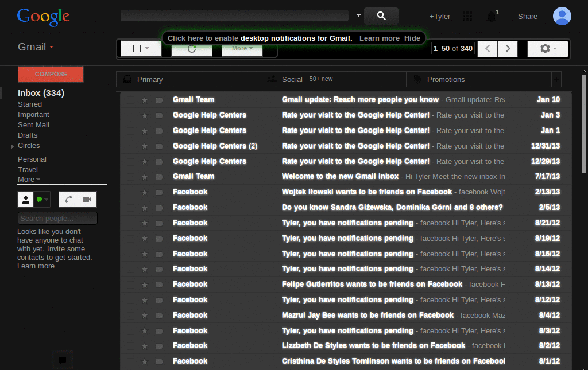Screen dimensions: 588x370
Task: Open the Cristhina De Styles Tomlinson email
Action: tap(346, 361)
